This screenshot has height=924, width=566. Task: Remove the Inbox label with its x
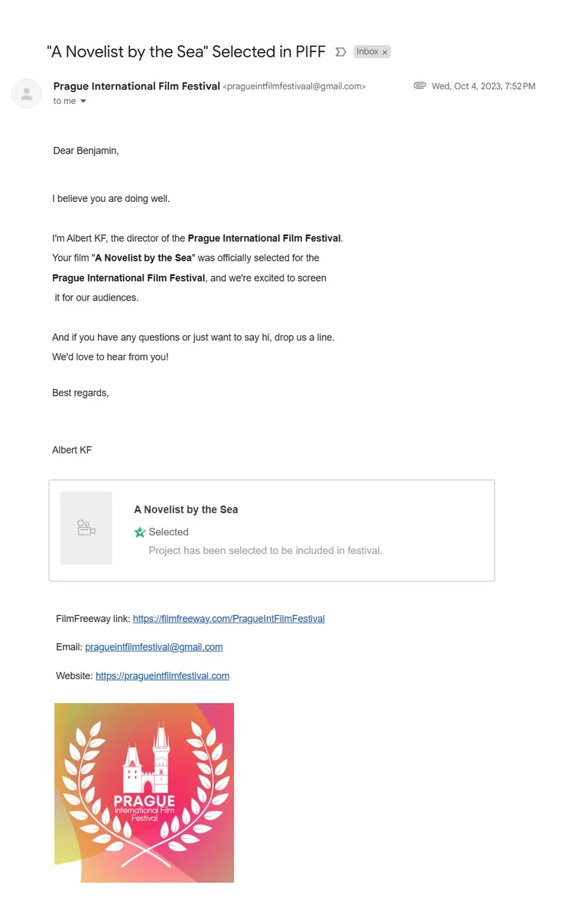pyautogui.click(x=385, y=52)
